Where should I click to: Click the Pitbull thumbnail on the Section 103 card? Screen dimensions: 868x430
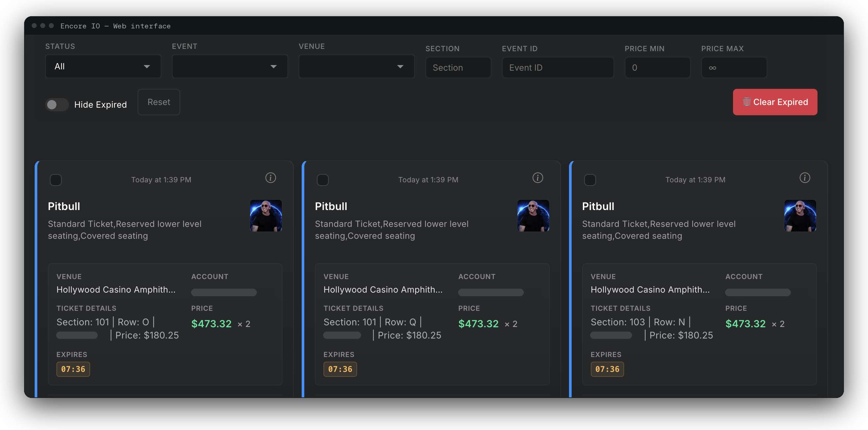(800, 216)
